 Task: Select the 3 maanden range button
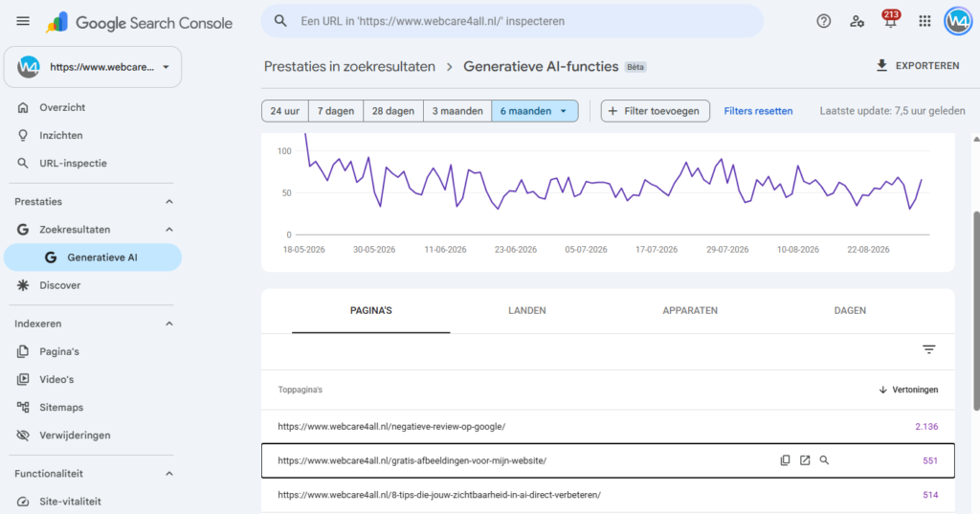[457, 111]
